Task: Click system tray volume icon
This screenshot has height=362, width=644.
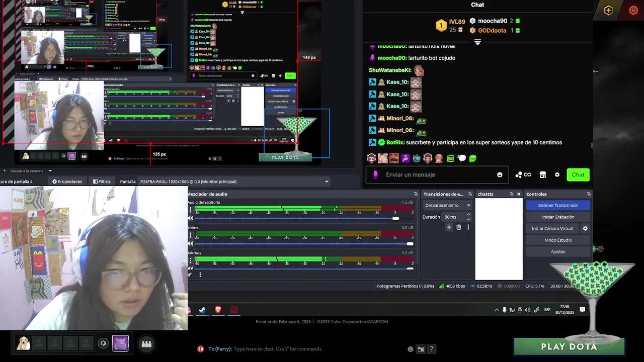Action: click(x=527, y=310)
